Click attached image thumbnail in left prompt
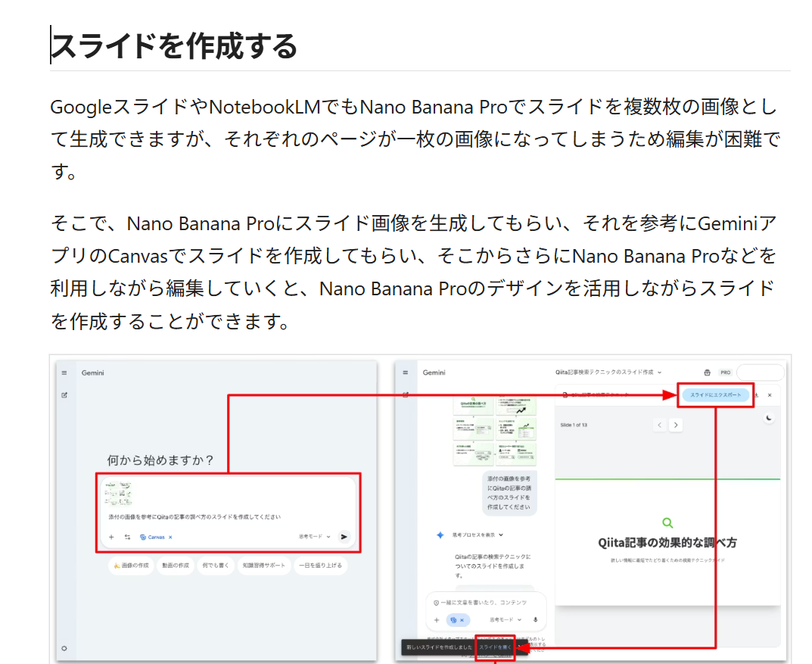 click(121, 494)
